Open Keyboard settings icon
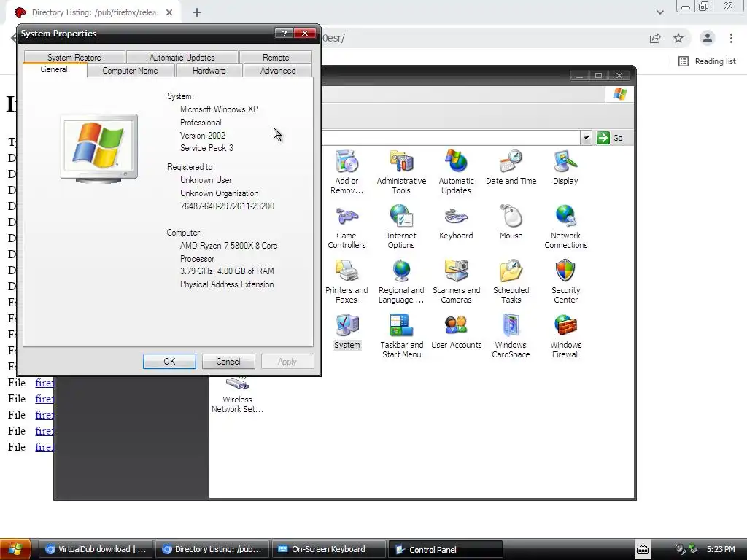The image size is (747, 560). tap(456, 222)
